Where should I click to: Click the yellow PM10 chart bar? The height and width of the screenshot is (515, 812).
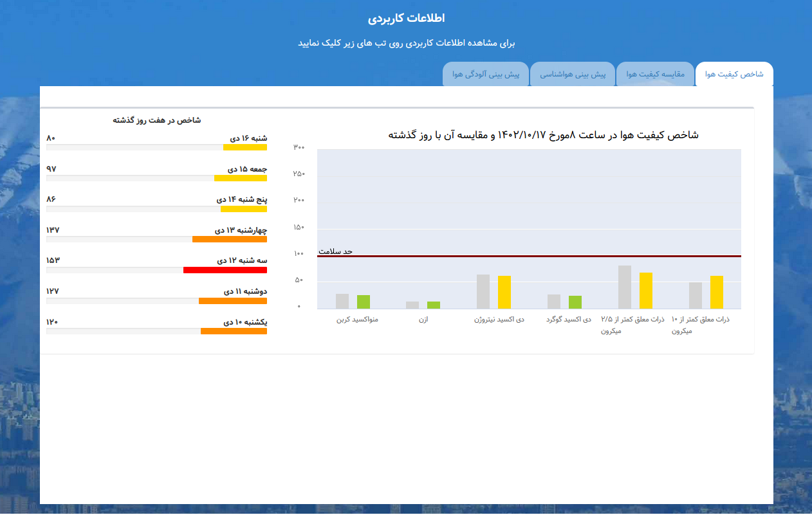(x=717, y=292)
